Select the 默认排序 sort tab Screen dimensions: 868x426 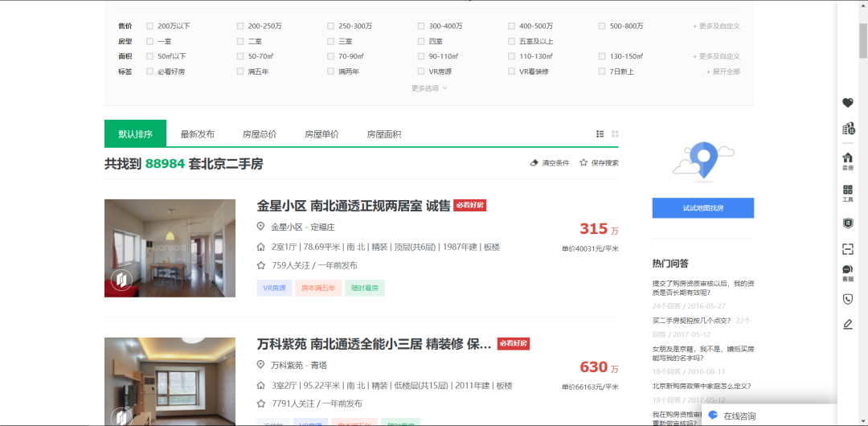click(135, 133)
